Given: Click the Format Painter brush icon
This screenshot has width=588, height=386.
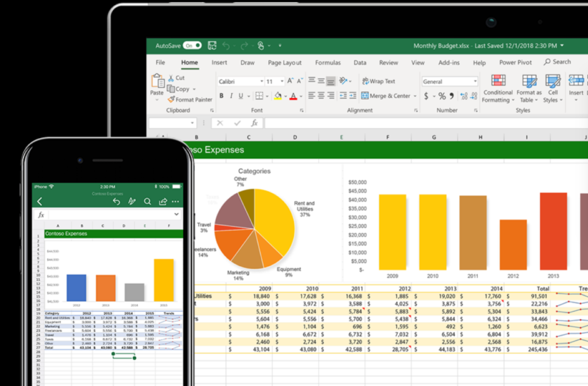Looking at the screenshot, I should pos(171,99).
